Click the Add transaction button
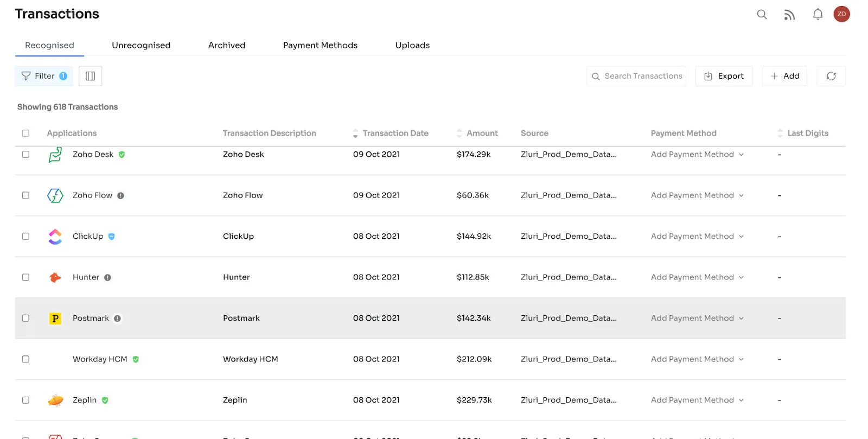Viewport: 868px width, 439px height. (784, 76)
